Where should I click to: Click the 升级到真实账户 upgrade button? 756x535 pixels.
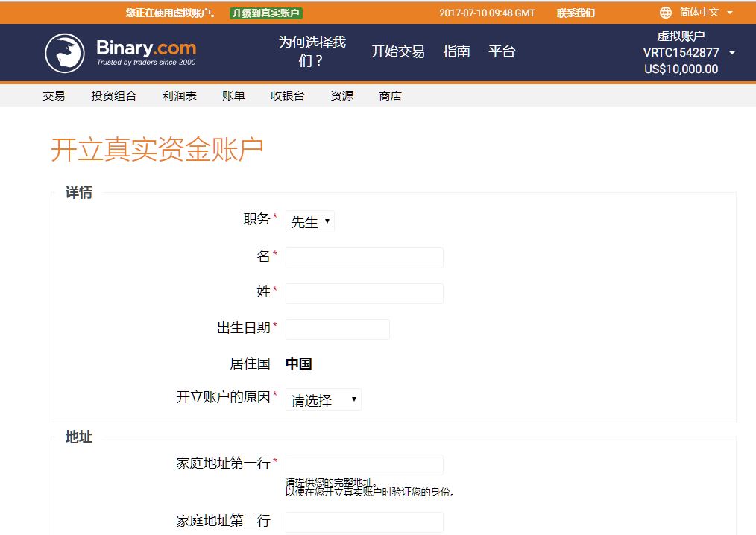(266, 13)
